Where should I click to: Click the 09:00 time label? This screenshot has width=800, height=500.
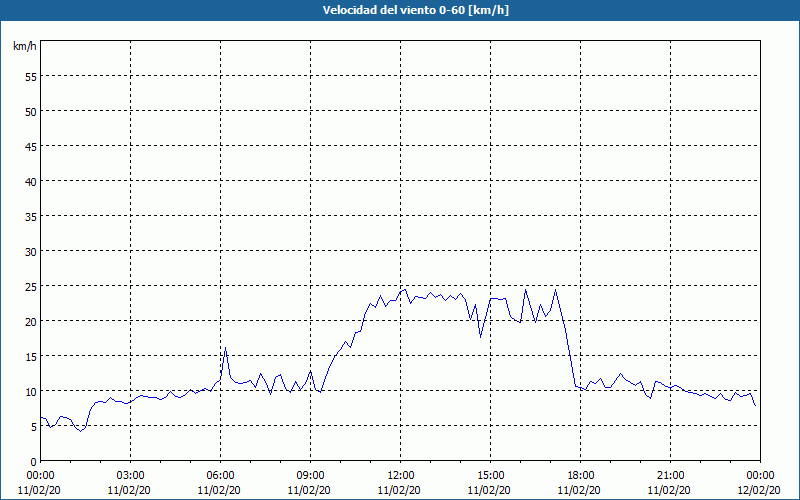point(310,476)
